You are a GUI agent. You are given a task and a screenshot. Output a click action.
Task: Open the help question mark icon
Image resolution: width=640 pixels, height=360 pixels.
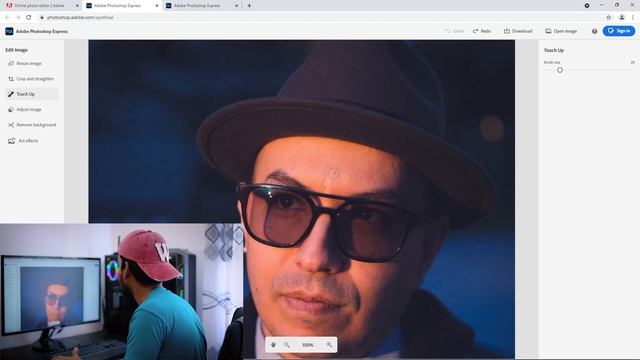point(594,31)
